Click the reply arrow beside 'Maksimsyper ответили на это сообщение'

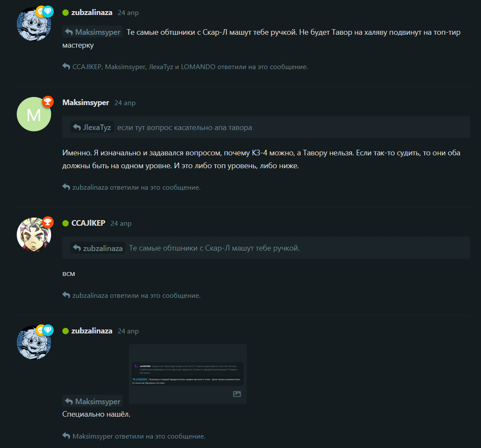66,436
